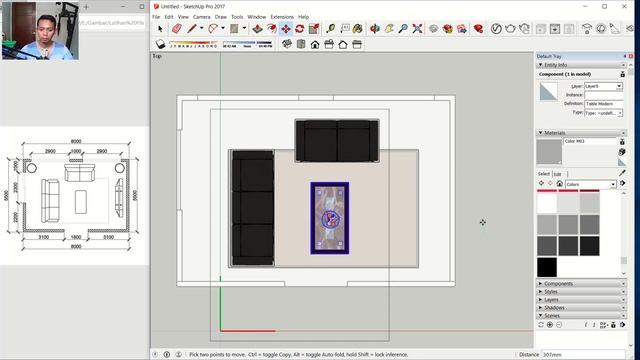The width and height of the screenshot is (640, 360).
Task: Toggle the Shadows display toolbar button
Action: [x=160, y=44]
